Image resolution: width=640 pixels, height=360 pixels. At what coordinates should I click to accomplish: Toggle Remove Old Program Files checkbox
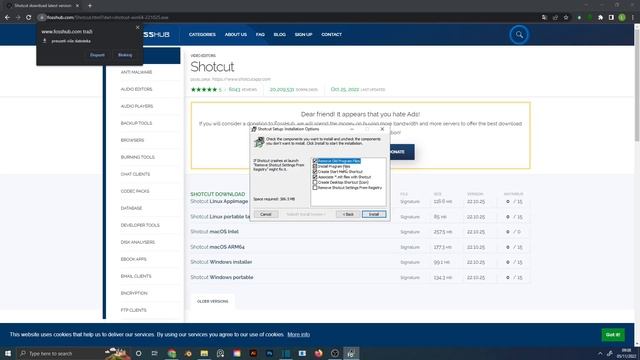[315, 161]
